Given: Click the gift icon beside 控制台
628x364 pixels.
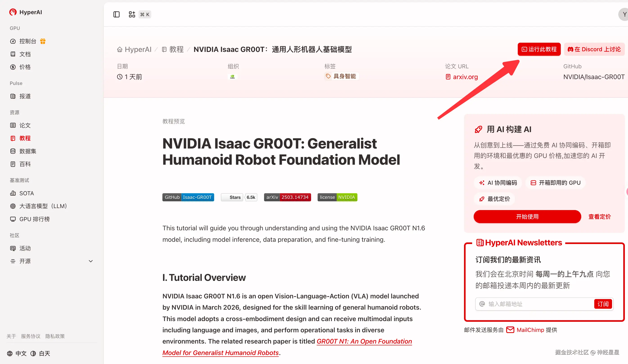Looking at the screenshot, I should coord(43,41).
